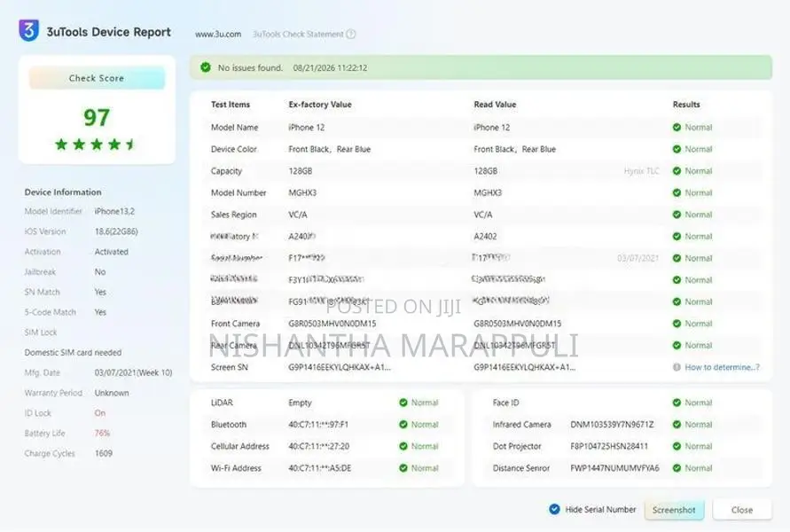The image size is (790, 532).
Task: Click the Sales Region read value VC/A
Action: [482, 215]
